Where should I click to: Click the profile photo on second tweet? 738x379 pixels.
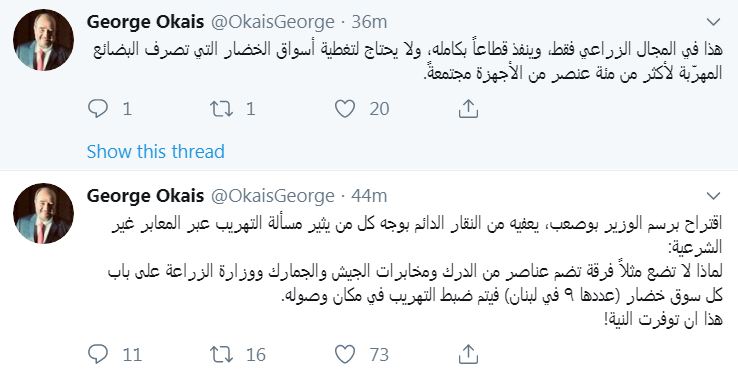pos(43,214)
